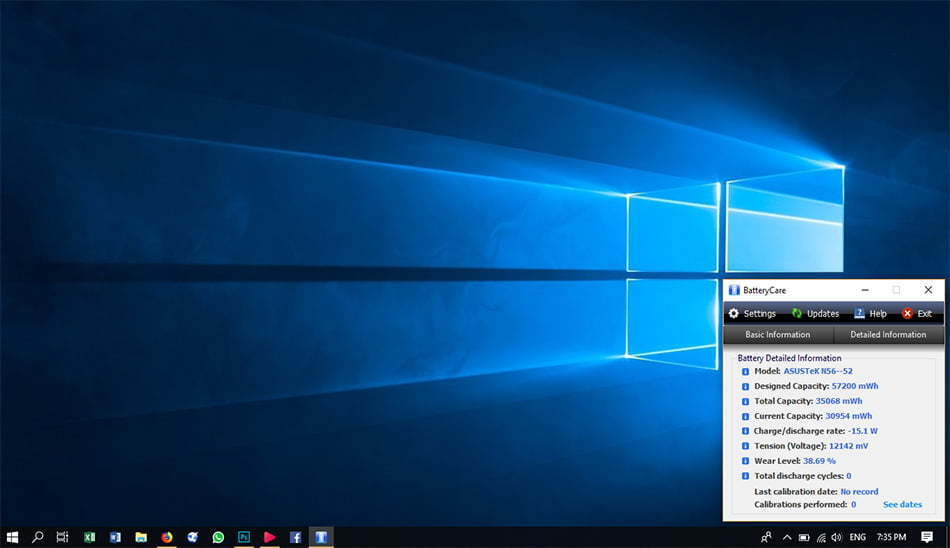Screen dimensions: 950x548
Task: Click the info icon beside Current Capacity
Action: [x=745, y=416]
